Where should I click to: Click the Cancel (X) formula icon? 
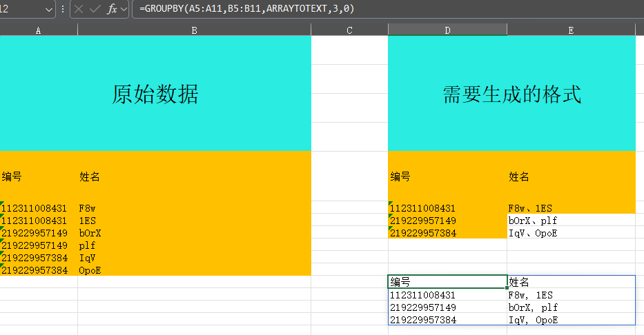coord(79,10)
